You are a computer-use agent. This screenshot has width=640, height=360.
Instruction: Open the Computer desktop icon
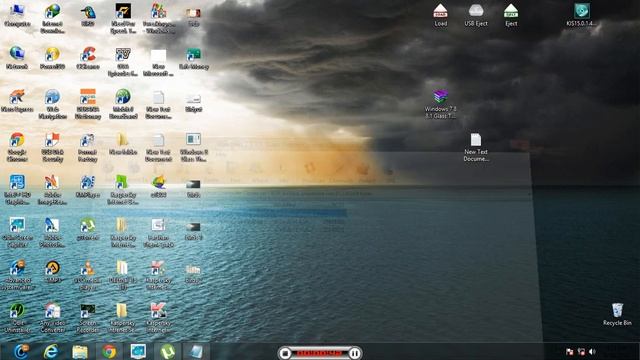point(17,15)
